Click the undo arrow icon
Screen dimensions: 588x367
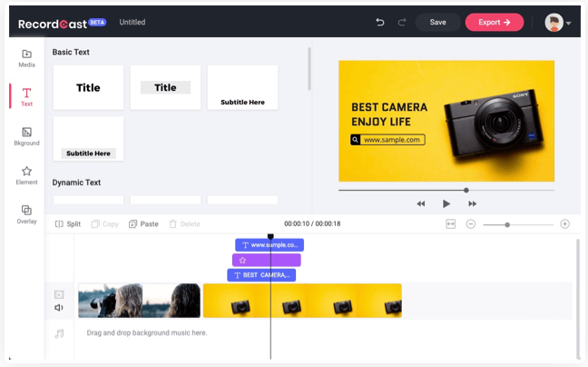click(380, 23)
